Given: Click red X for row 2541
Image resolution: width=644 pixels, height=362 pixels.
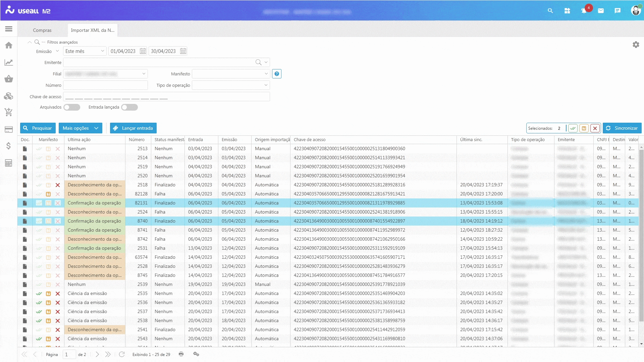Looking at the screenshot, I should [58, 330].
